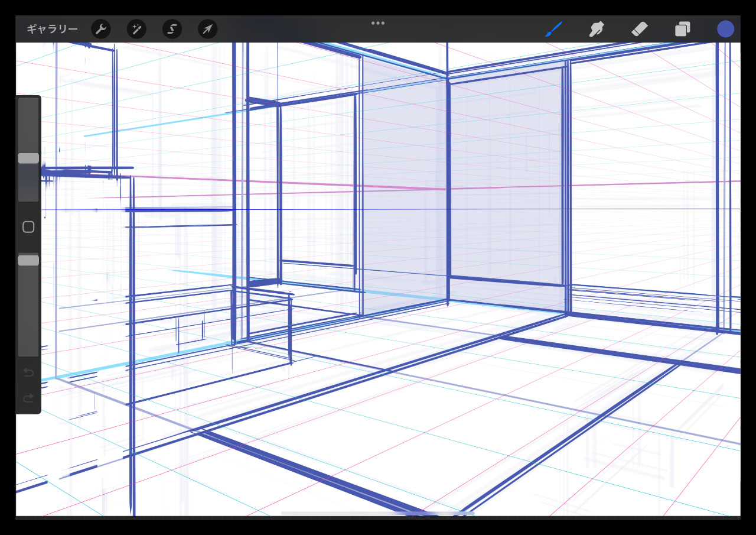
Task: Tap the square Modify button in sidebar
Action: click(x=28, y=227)
